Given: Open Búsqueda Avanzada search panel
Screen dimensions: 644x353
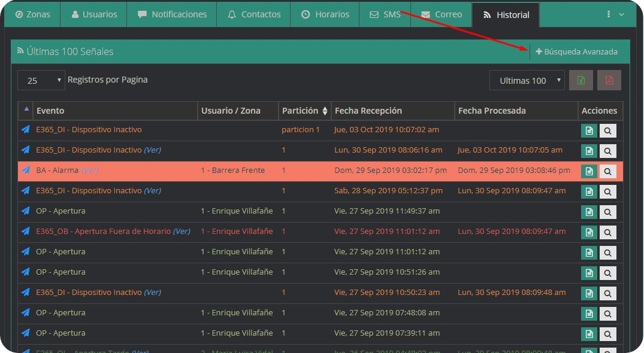Looking at the screenshot, I should (576, 52).
